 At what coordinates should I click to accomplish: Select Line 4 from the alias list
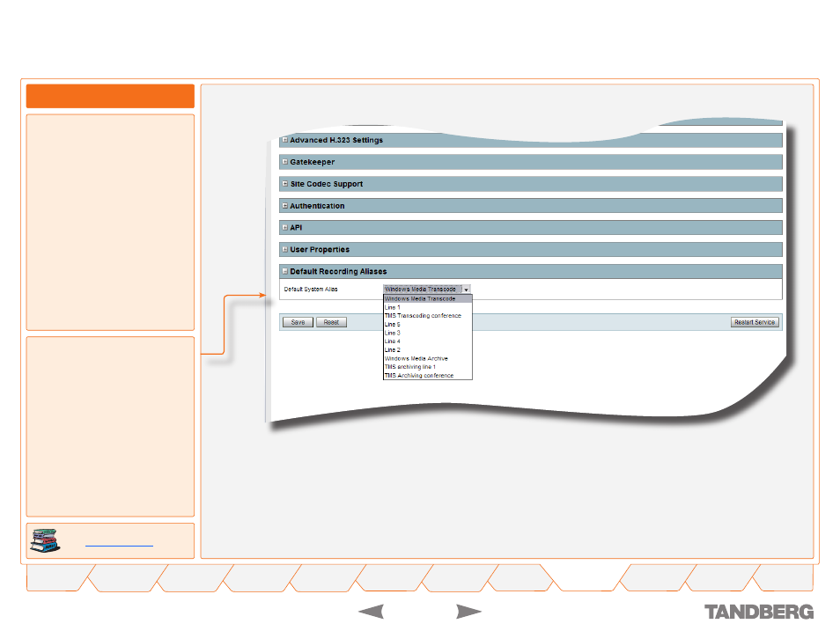(x=428, y=341)
